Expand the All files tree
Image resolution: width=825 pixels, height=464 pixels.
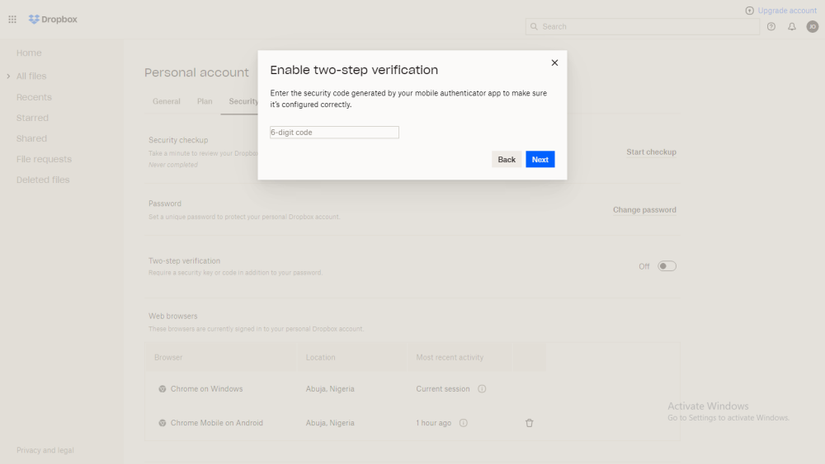[x=9, y=76]
